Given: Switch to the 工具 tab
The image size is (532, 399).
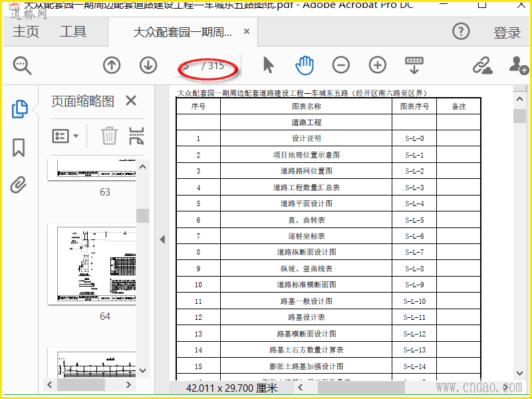Looking at the screenshot, I should tap(73, 31).
